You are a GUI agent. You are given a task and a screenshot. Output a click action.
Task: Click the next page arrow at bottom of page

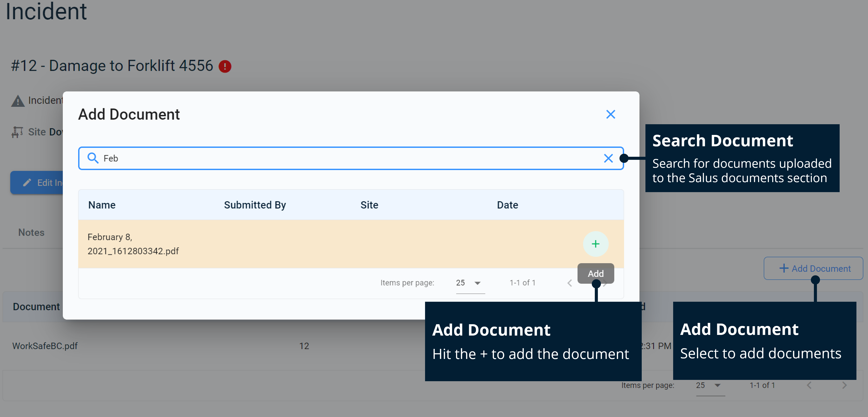(844, 385)
